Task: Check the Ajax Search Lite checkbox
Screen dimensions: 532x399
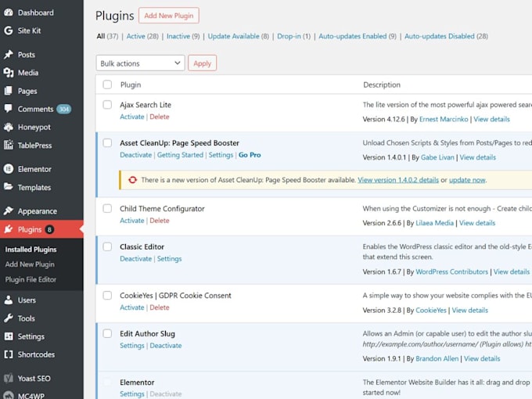Action: point(107,105)
